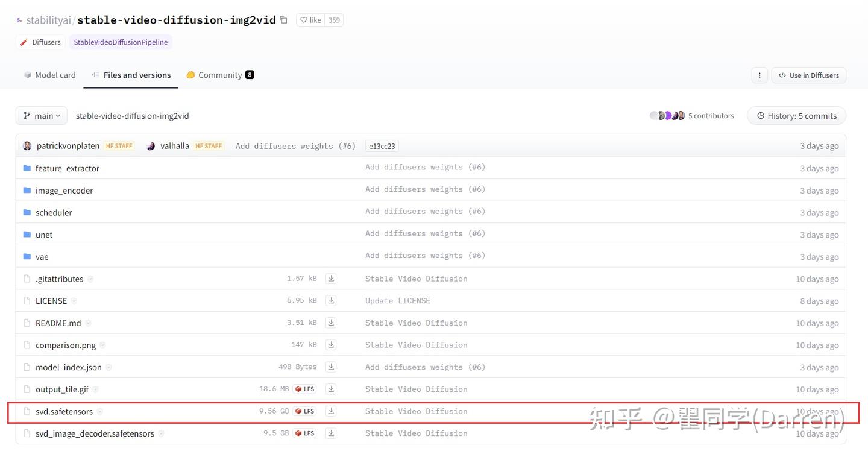The height and width of the screenshot is (457, 868).
Task: Download .gitattributes via its download icon
Action: (331, 279)
